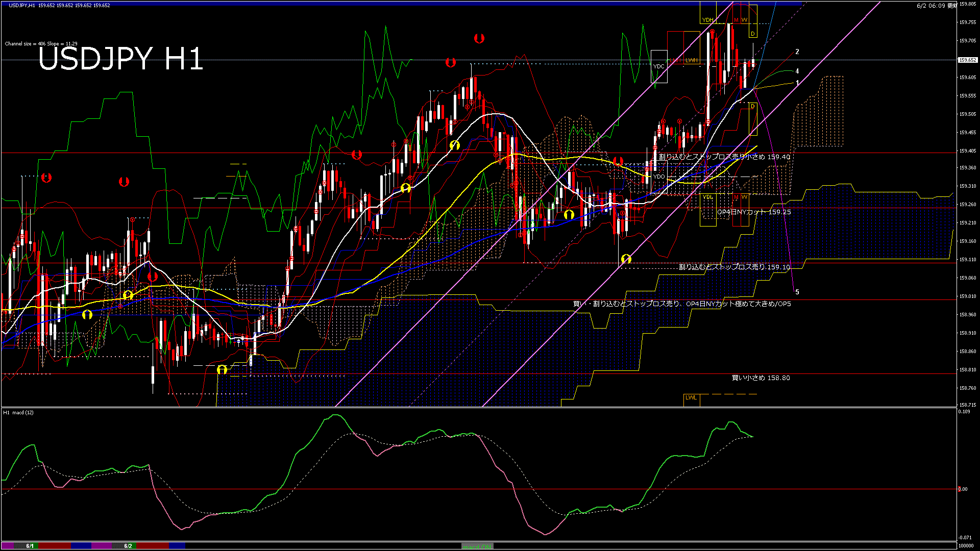This screenshot has width=980, height=551.
Task: Click the 100000 value at the bottom-right
Action: click(966, 546)
